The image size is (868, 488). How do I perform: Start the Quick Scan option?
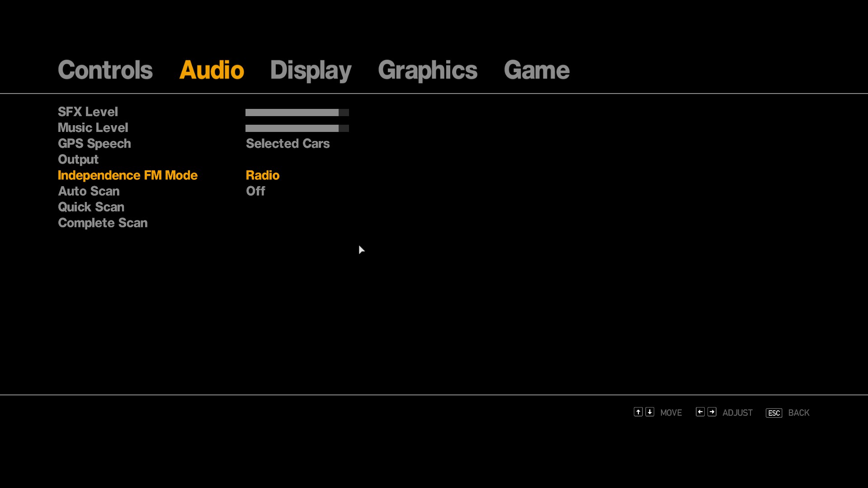click(91, 207)
